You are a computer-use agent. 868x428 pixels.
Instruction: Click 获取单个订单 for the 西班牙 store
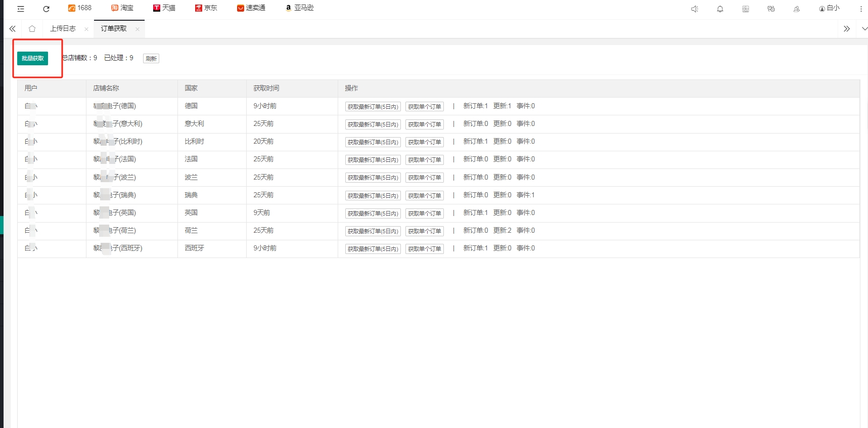(x=424, y=249)
